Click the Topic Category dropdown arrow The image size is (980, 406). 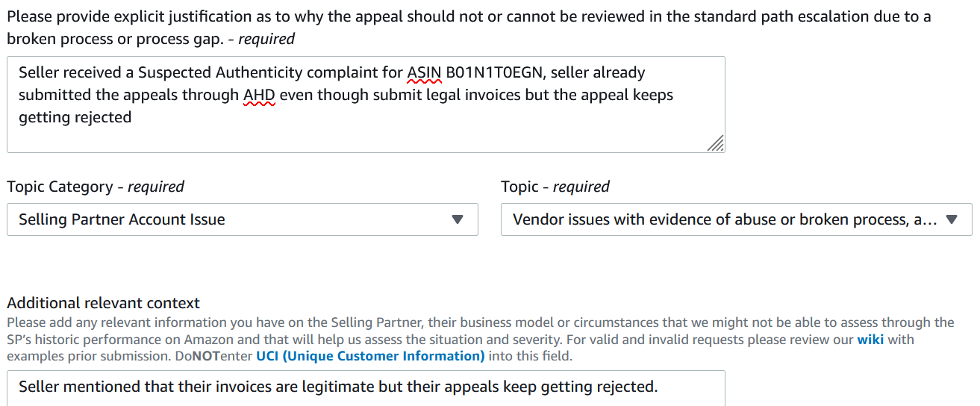[458, 219]
